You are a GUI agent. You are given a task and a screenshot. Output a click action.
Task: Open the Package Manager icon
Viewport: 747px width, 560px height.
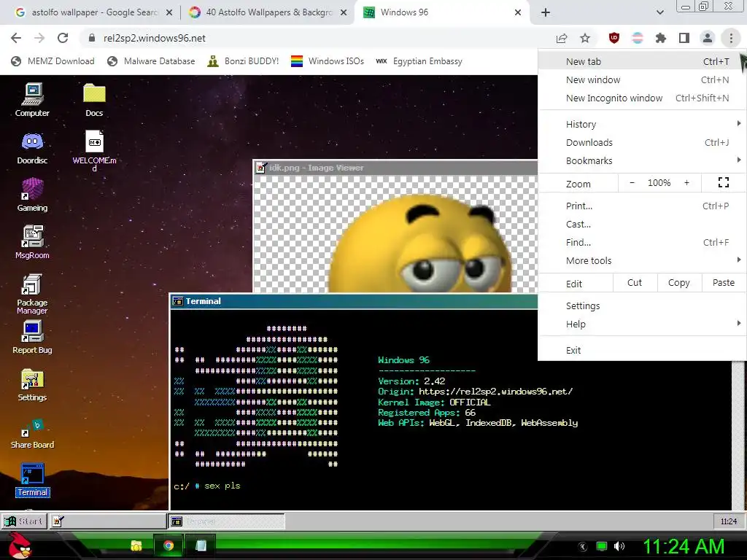click(32, 294)
